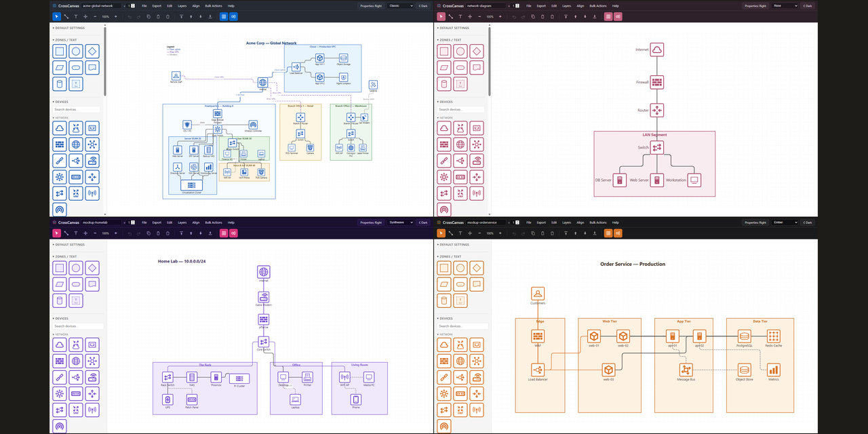Switch Dark mode in mockup-homelab window
The image size is (868, 434).
pos(422,222)
